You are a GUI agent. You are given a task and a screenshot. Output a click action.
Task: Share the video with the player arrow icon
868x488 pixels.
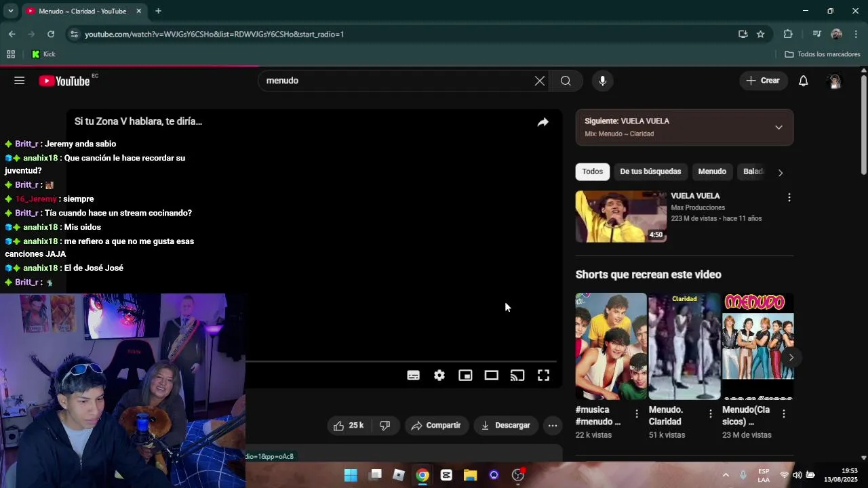coord(542,122)
